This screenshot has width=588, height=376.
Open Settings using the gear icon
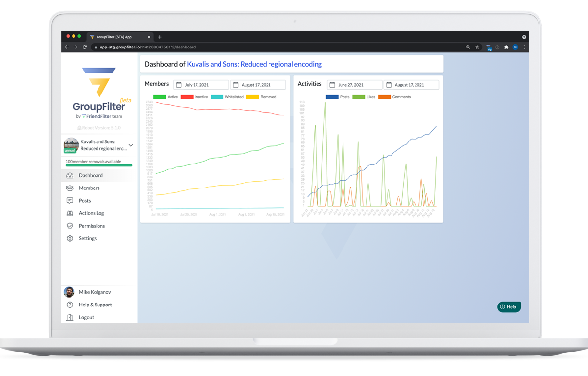tap(69, 238)
